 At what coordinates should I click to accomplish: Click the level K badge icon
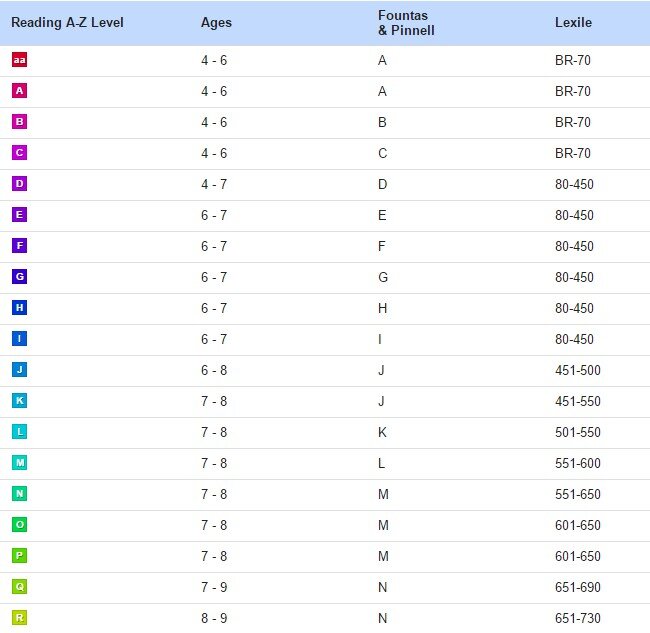click(19, 401)
